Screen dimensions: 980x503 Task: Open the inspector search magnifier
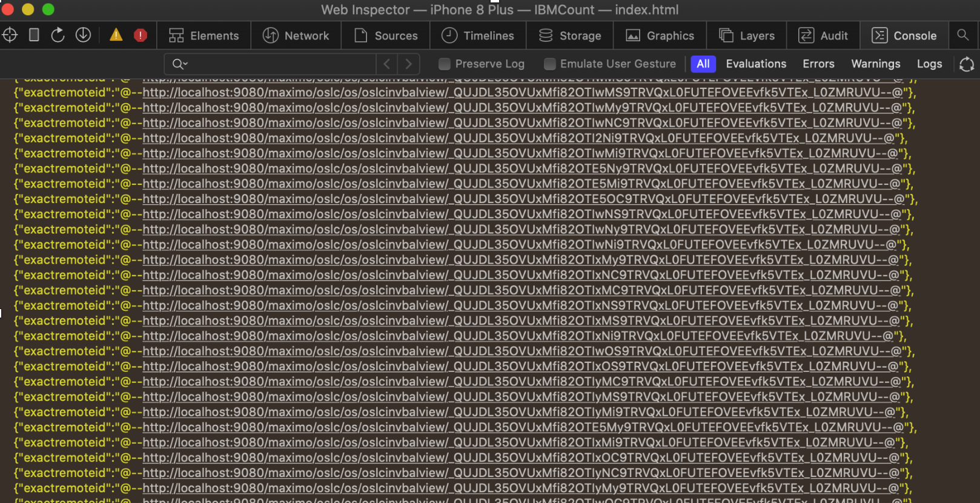point(963,35)
